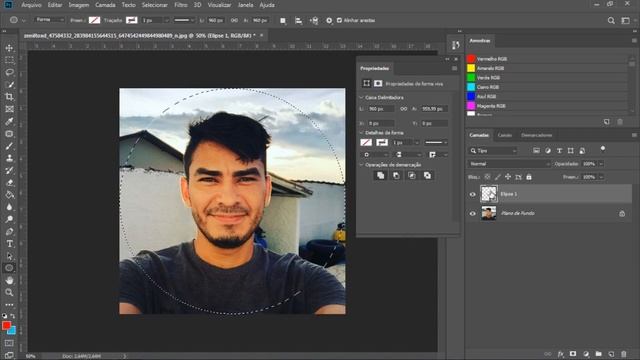640x360 pixels.
Task: Open the Edit Toolbar three-dots icon
Action: [9, 304]
